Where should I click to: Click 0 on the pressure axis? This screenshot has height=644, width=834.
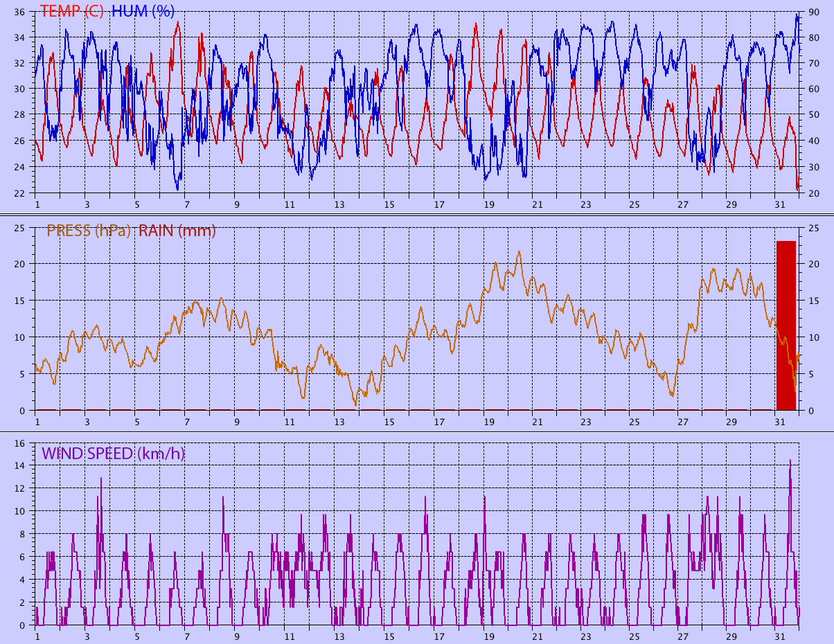click(x=22, y=411)
